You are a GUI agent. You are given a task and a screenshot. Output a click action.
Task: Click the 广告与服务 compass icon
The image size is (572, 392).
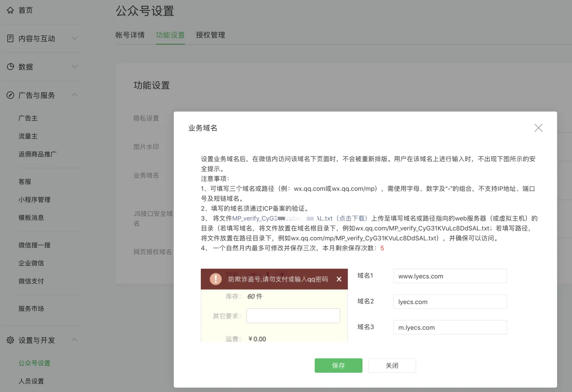pos(10,95)
